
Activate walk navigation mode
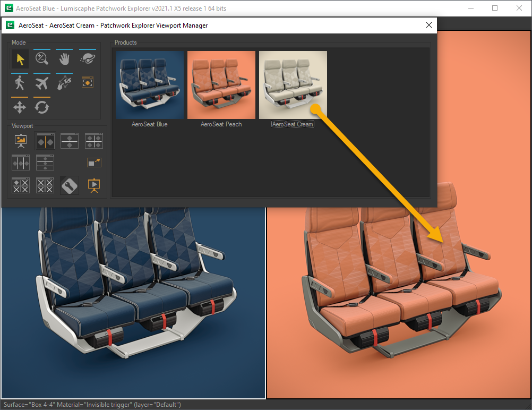click(x=20, y=82)
